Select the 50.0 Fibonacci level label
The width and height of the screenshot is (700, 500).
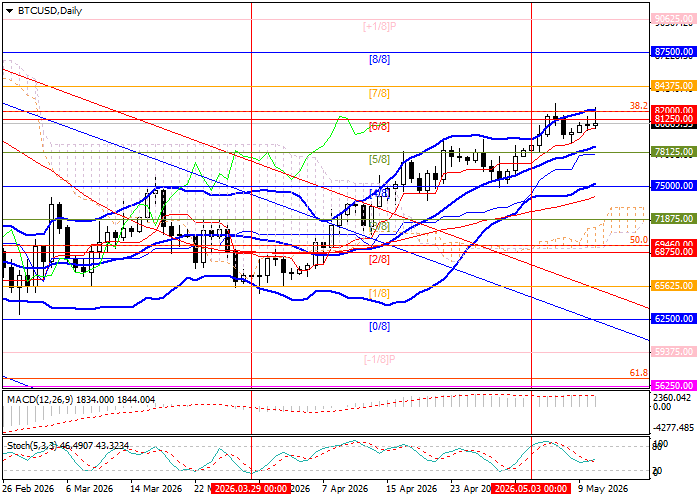(x=639, y=240)
